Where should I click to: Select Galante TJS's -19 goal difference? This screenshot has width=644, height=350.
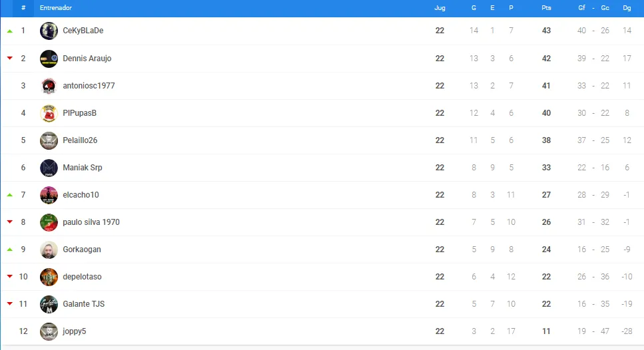627,304
